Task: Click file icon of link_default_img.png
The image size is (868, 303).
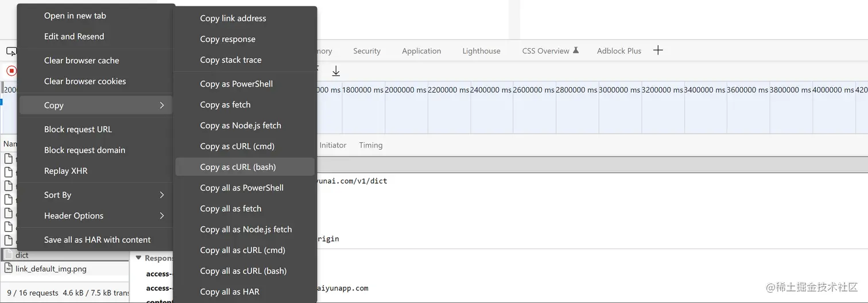Action: click(x=8, y=269)
